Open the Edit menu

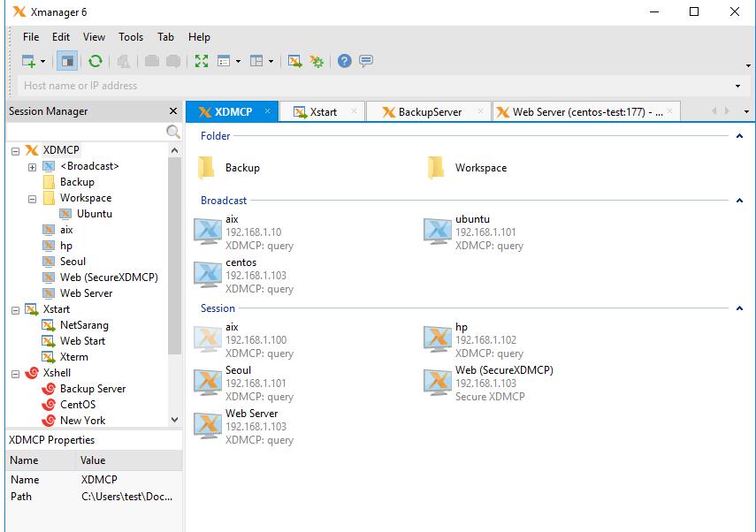(x=61, y=37)
